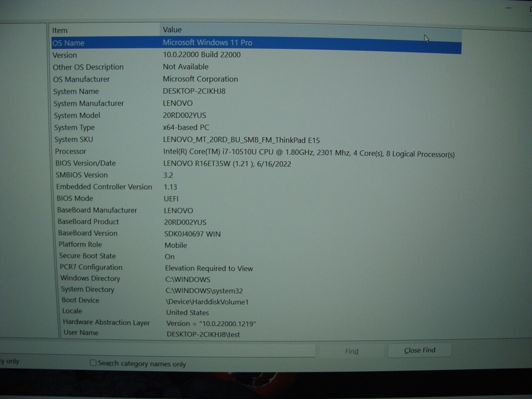The image size is (532, 399).
Task: Click the value 10.0.22000 Build 22000
Action: (201, 55)
